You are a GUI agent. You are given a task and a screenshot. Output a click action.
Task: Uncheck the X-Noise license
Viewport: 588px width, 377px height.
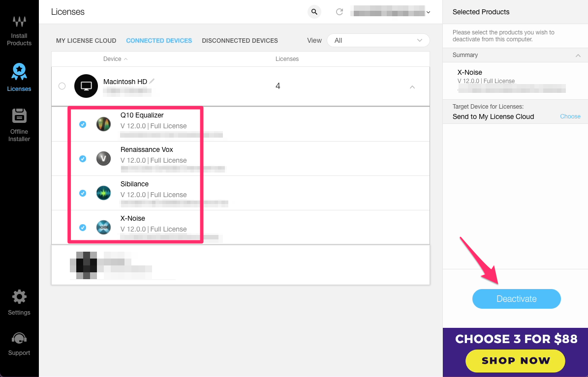coord(83,228)
